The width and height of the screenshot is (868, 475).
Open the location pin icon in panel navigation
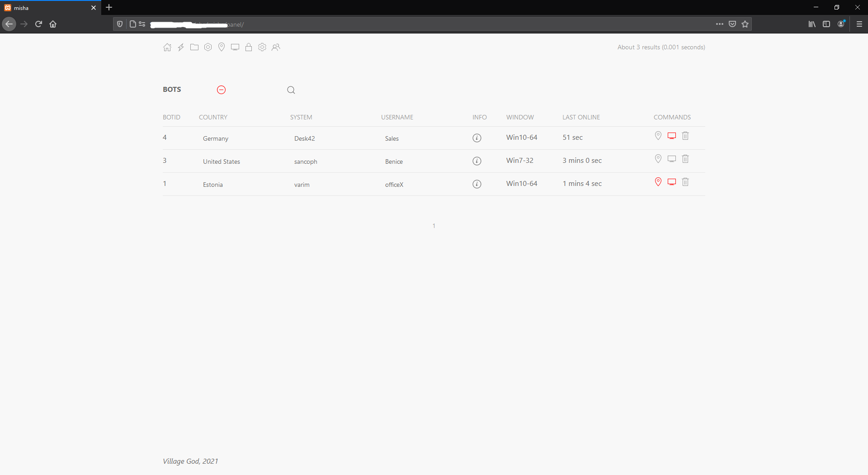click(222, 47)
